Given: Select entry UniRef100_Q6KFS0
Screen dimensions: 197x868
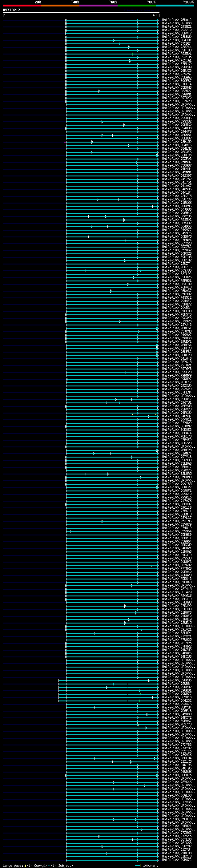Looking at the screenshot, I should 177,155.
